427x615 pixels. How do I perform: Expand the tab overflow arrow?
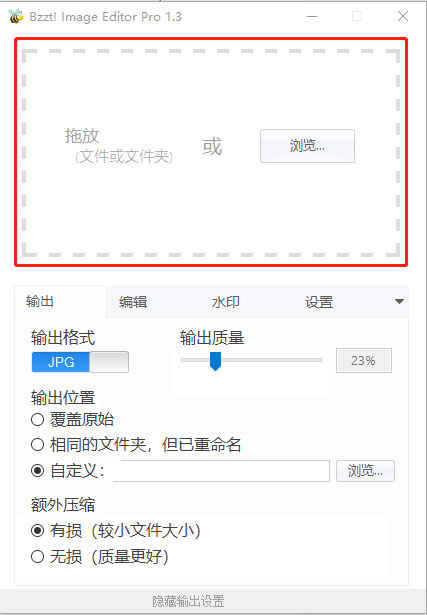[x=399, y=301]
